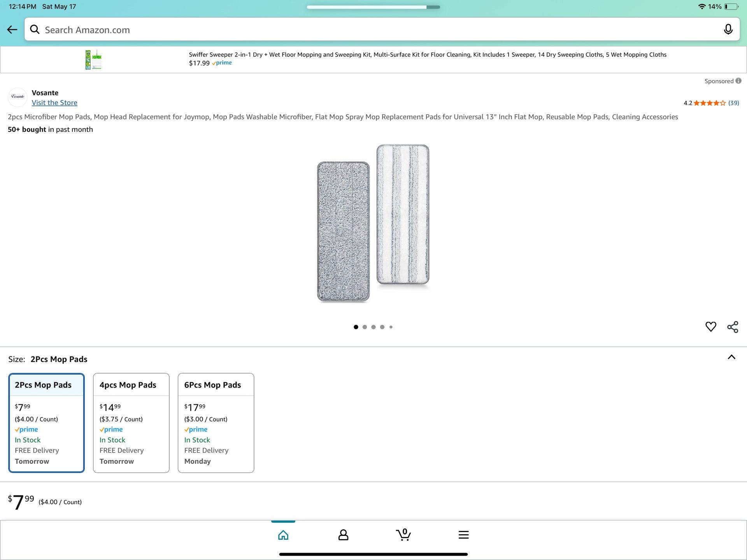This screenshot has width=747, height=560.
Task: Jump to third image dot
Action: click(373, 327)
